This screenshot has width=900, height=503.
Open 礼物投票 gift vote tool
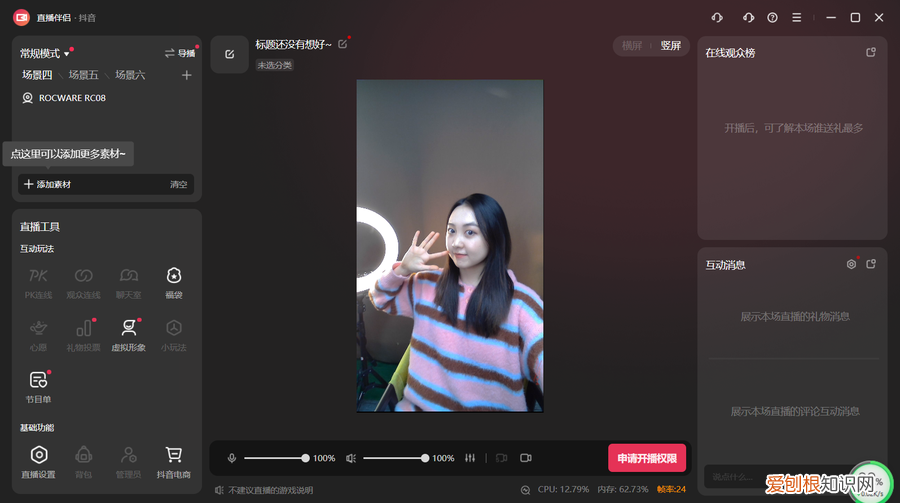pos(83,335)
